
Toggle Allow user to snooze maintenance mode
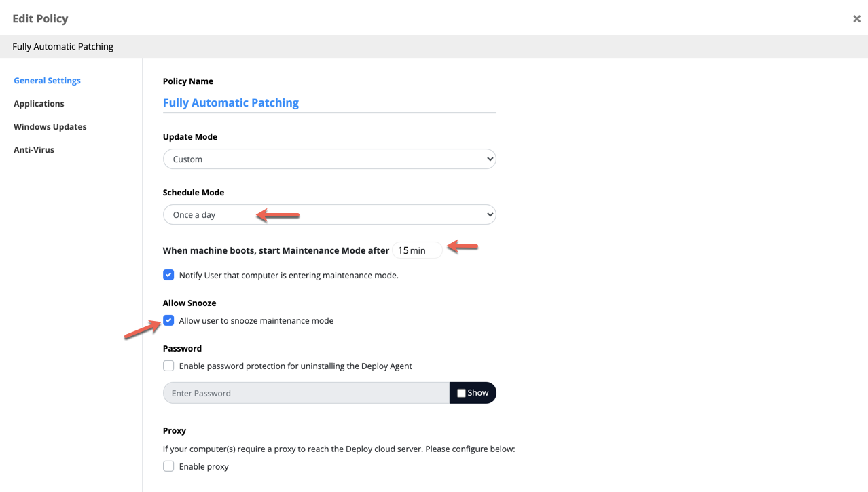click(x=168, y=320)
